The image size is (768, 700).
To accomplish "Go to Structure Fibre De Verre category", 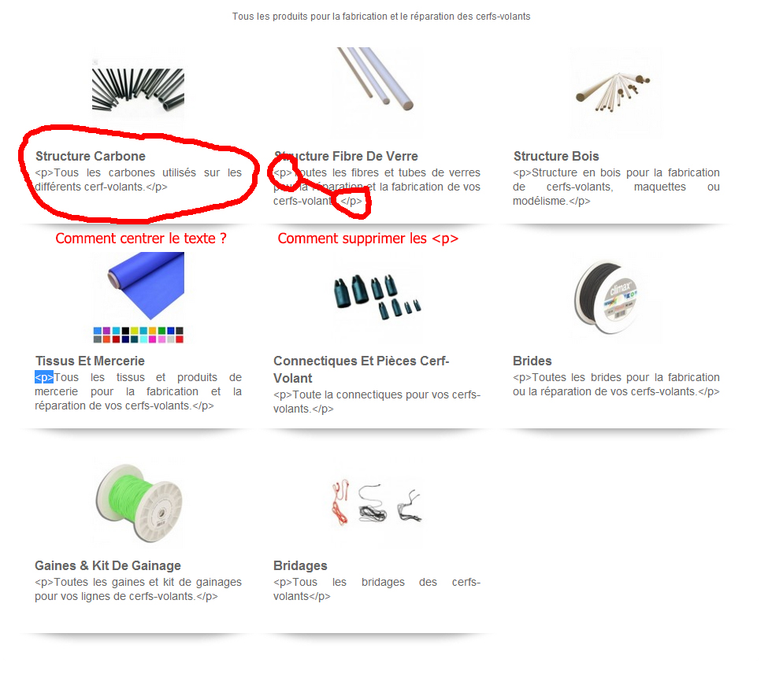I will click(x=346, y=156).
